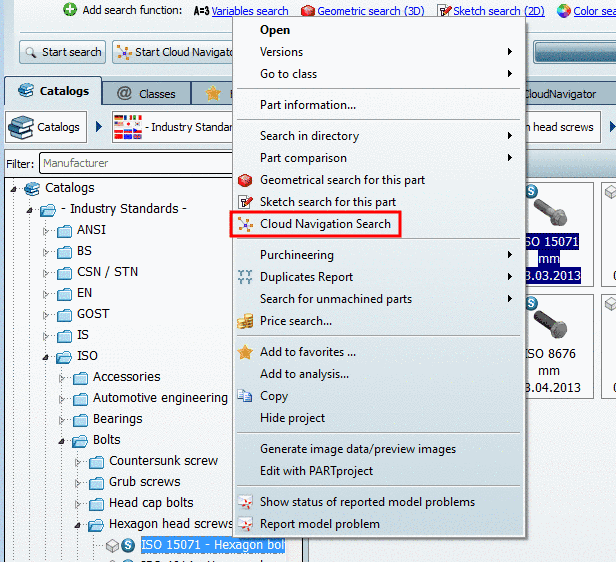Select Grub screws tree item
The height and width of the screenshot is (562, 616).
tap(145, 482)
